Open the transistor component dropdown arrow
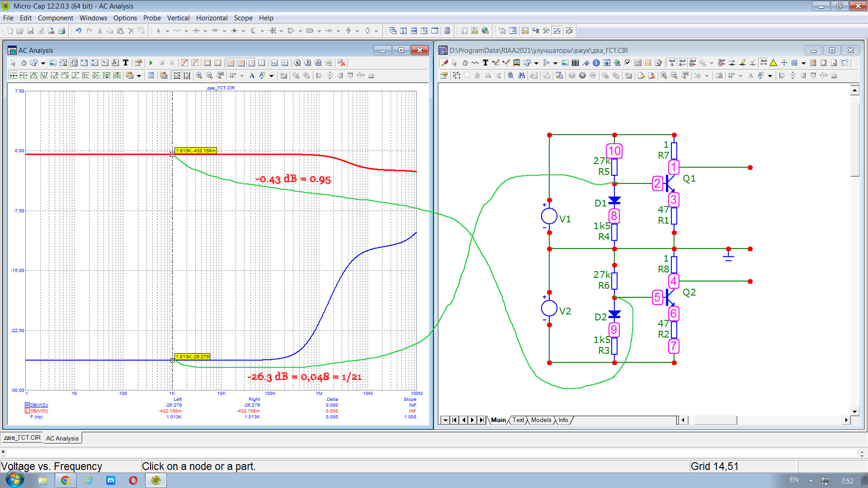Viewport: 868px width, 488px height. click(x=262, y=31)
